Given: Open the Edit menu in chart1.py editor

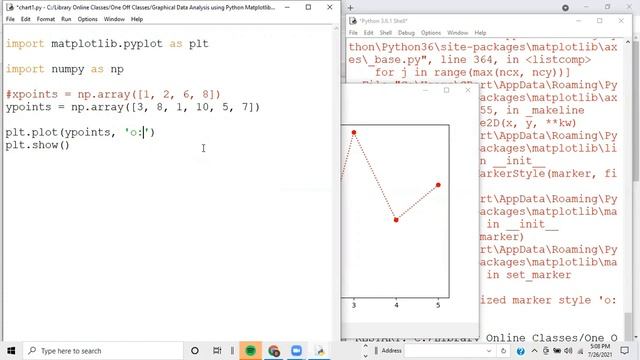Looking at the screenshot, I should (x=26, y=19).
